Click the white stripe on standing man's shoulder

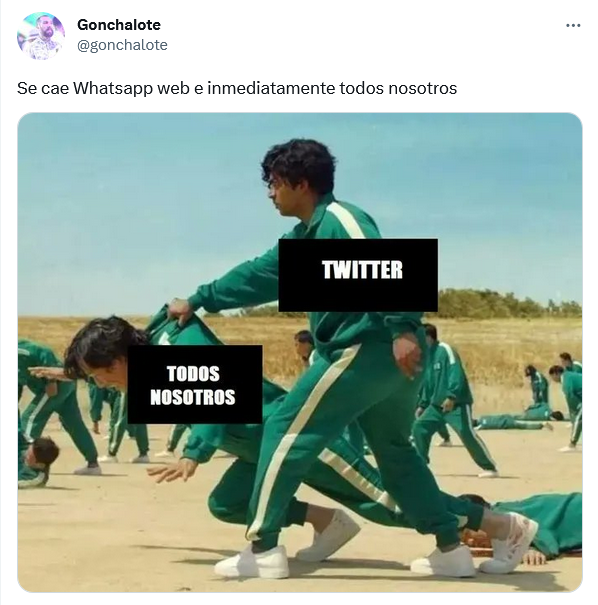tap(346, 221)
